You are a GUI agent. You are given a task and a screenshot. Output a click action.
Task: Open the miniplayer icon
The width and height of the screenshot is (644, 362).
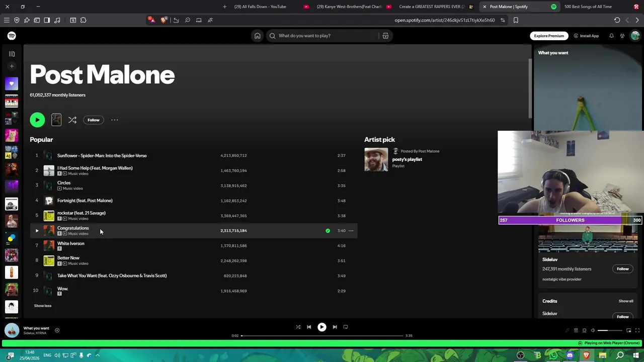628,330
